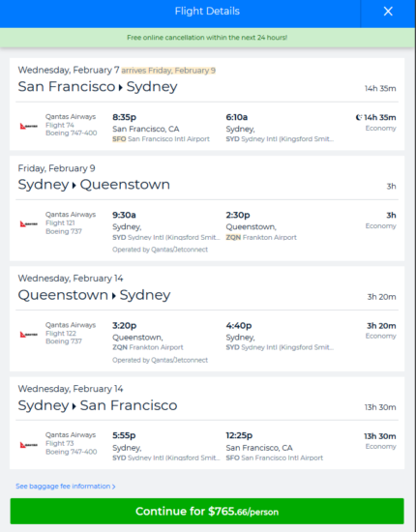
Task: Click the Qantas logo for Flight 74
Action: click(28, 126)
